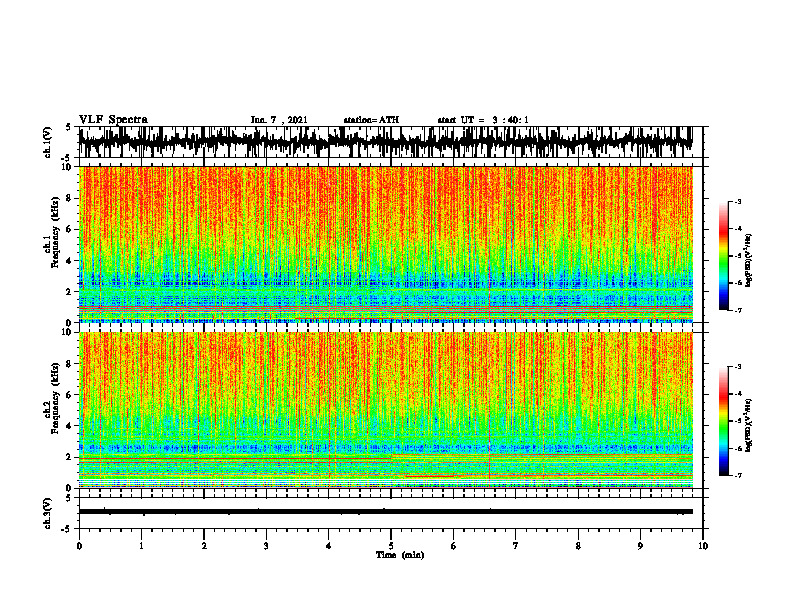Click time-axis tick label "0"
Viewport: 792px width, 612px height.
tap(79, 546)
